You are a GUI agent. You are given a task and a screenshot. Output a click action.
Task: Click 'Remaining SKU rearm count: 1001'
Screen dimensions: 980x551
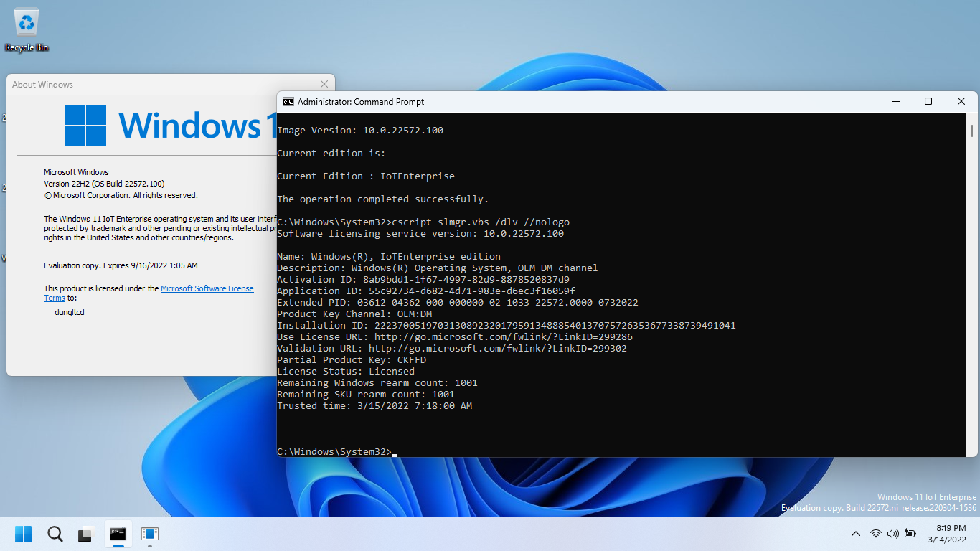366,395
